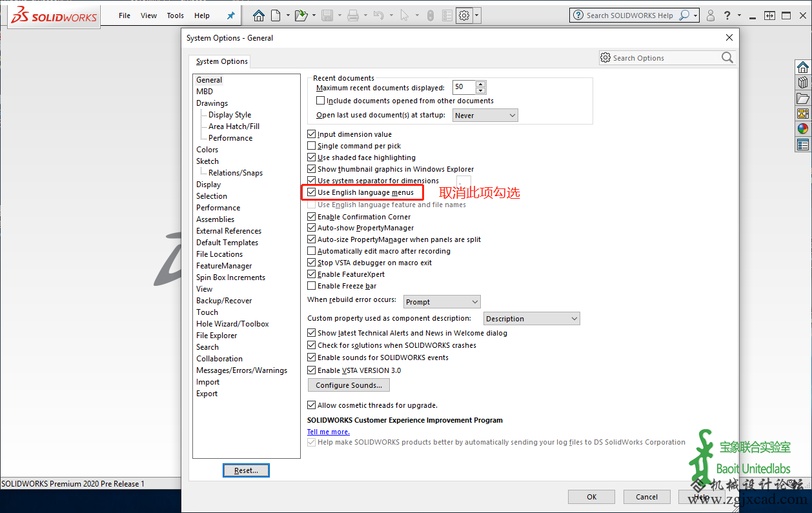The height and width of the screenshot is (513, 812).
Task: Enable Single command per pick
Action: 312,146
